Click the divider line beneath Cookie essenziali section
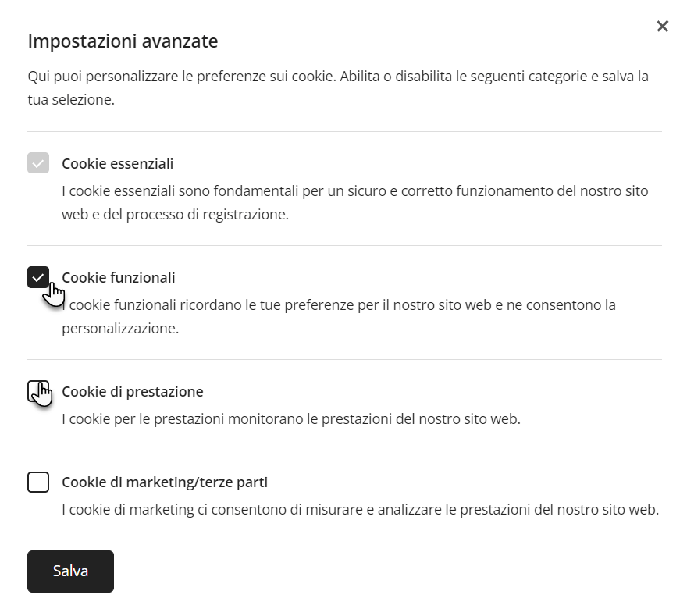 (x=344, y=245)
